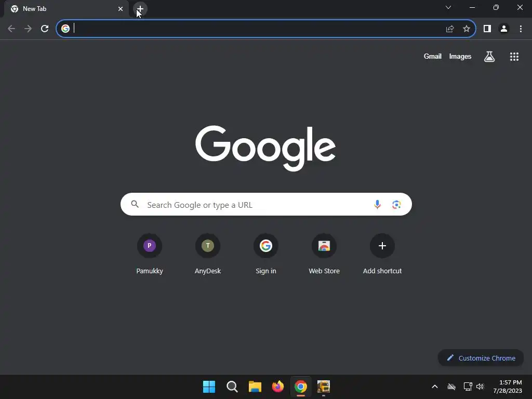The height and width of the screenshot is (399, 532).
Task: Click Chrome icon in taskbar
Action: [301, 387]
